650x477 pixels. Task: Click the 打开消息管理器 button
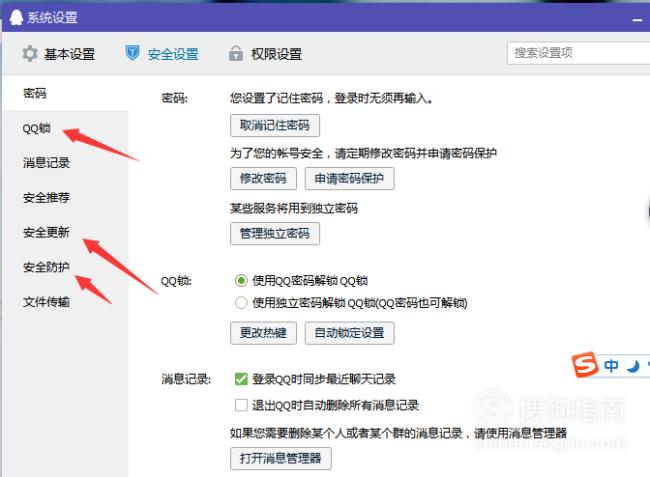point(281,458)
